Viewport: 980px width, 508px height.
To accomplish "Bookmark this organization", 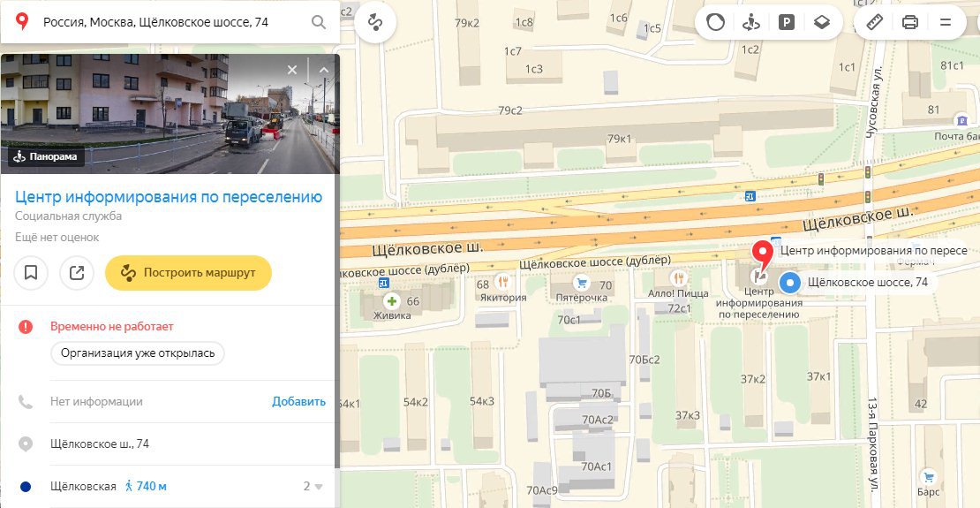I will coord(31,273).
